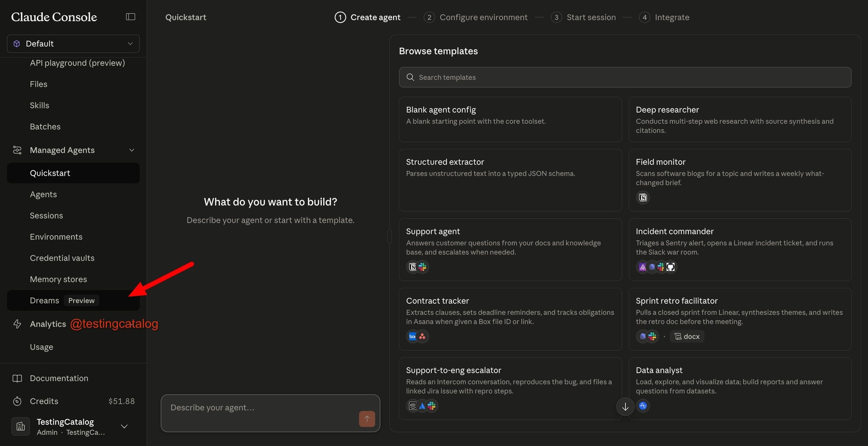Open Usage in the sidebar

42,347
